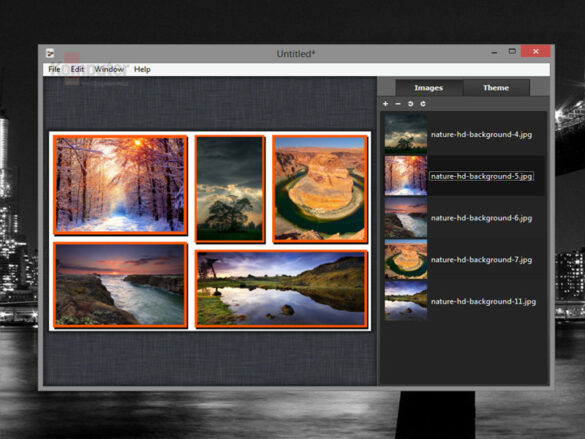Select the stormy tree photo in collage

tap(230, 188)
